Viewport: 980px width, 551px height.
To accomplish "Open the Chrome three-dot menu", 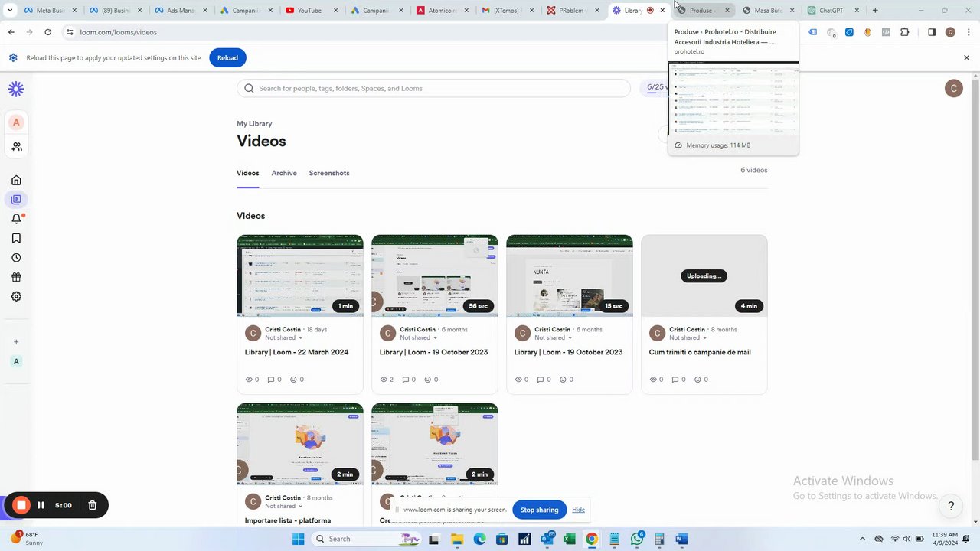I will click(968, 32).
